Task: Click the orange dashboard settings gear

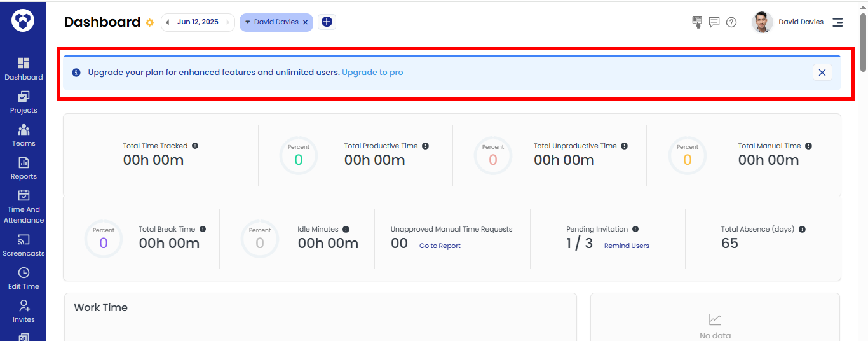Action: [150, 22]
